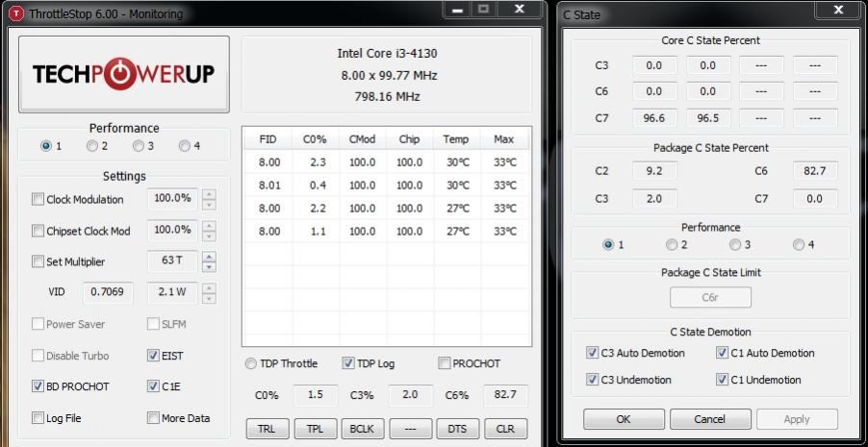Click the TechPowerUp logo button

point(124,74)
